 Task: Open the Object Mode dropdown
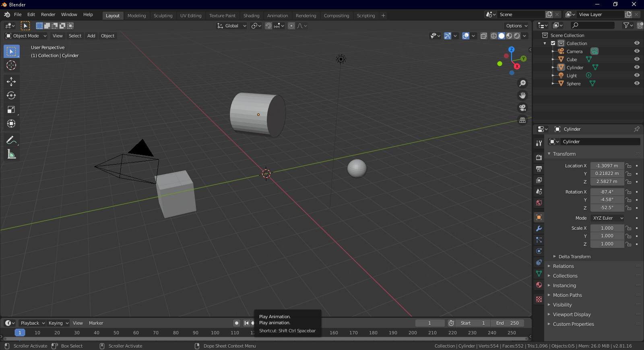coord(26,36)
